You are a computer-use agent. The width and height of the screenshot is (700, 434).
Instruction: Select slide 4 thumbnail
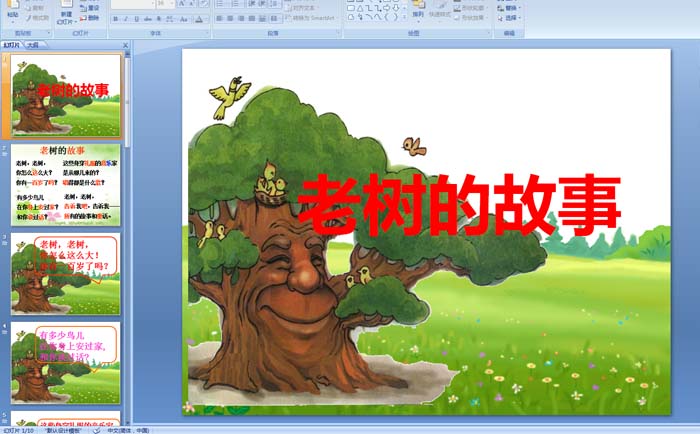coord(66,363)
